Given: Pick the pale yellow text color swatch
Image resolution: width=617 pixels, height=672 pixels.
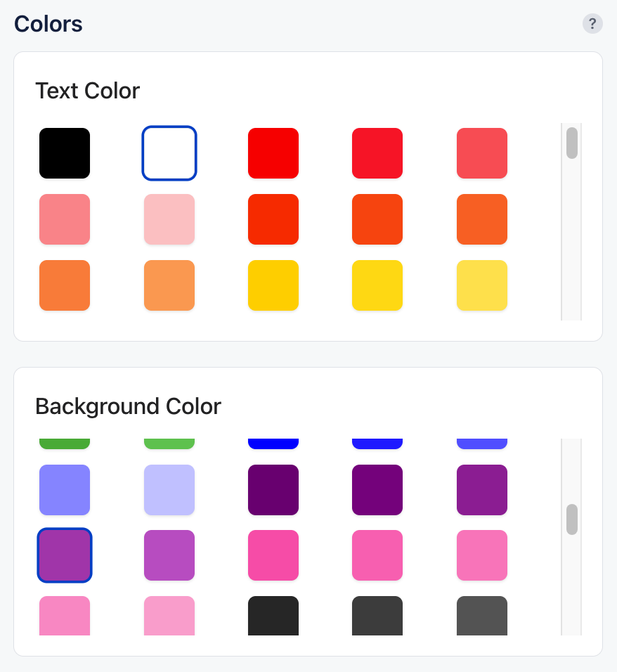Looking at the screenshot, I should [482, 285].
